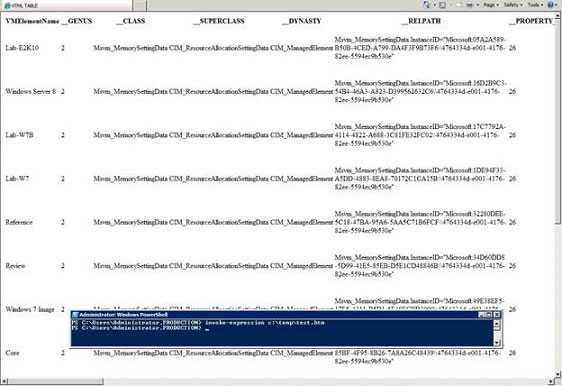Click the horizontal scrollbar left arrow

tap(4, 381)
